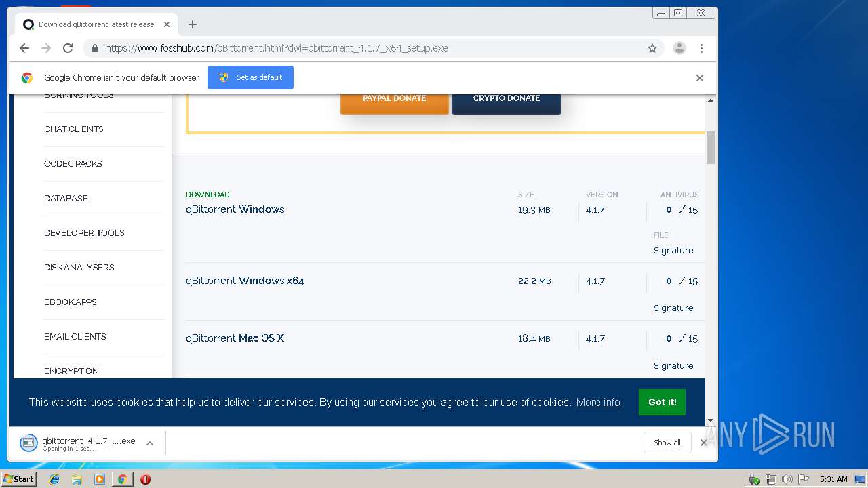View antivirus result 0/15 for Mac OS X

682,338
